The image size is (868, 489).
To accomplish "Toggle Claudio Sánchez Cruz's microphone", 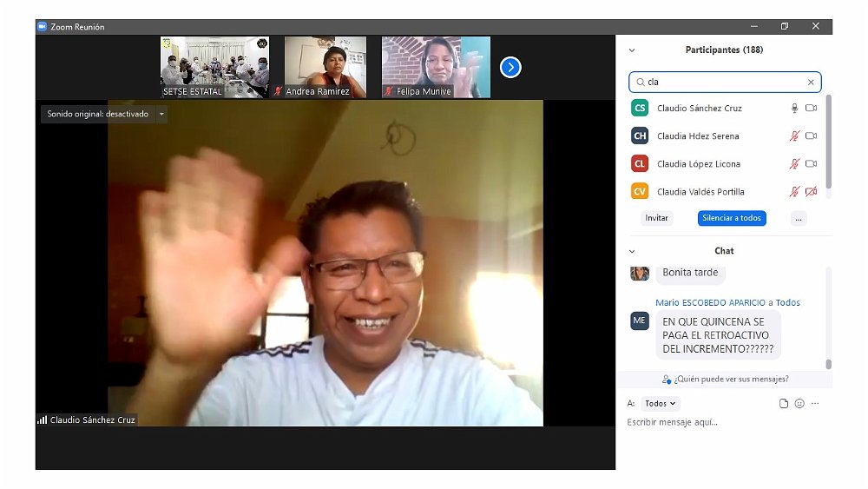I will point(793,109).
